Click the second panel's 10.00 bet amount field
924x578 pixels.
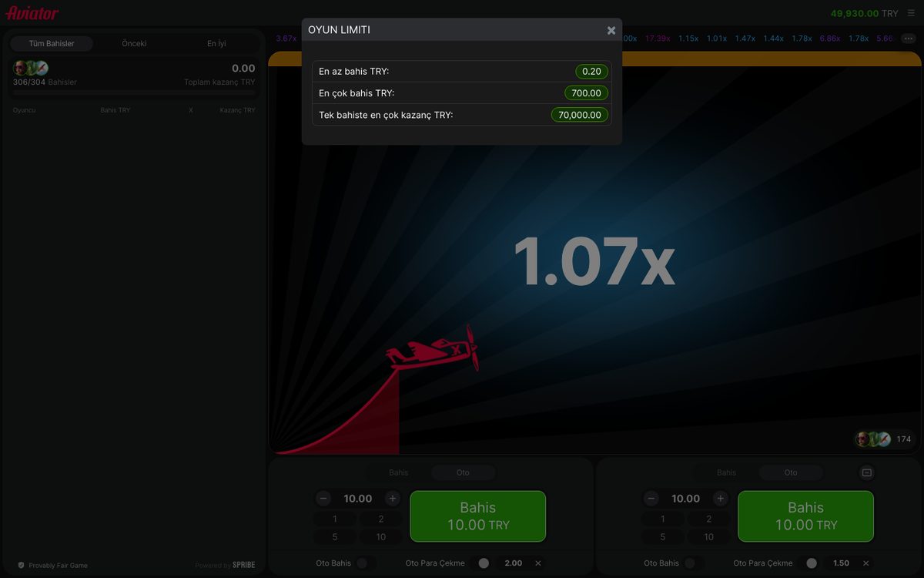click(x=686, y=499)
